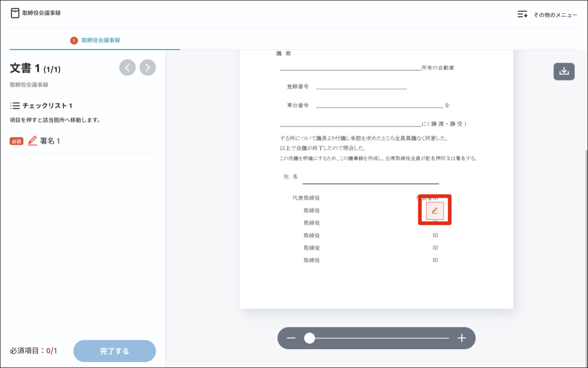Click the 必須項目 0/1 counter
Screen dimensions: 588x368
(x=33, y=351)
